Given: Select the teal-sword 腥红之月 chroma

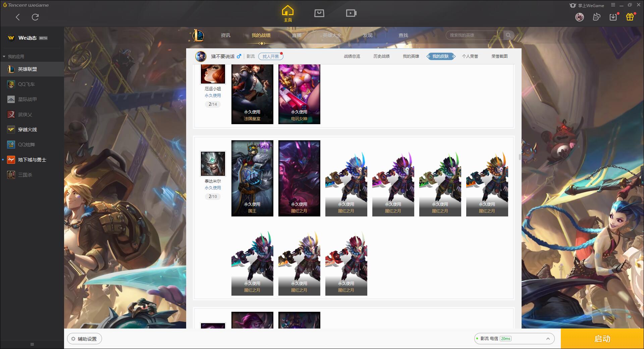Looking at the screenshot, I should tap(252, 263).
